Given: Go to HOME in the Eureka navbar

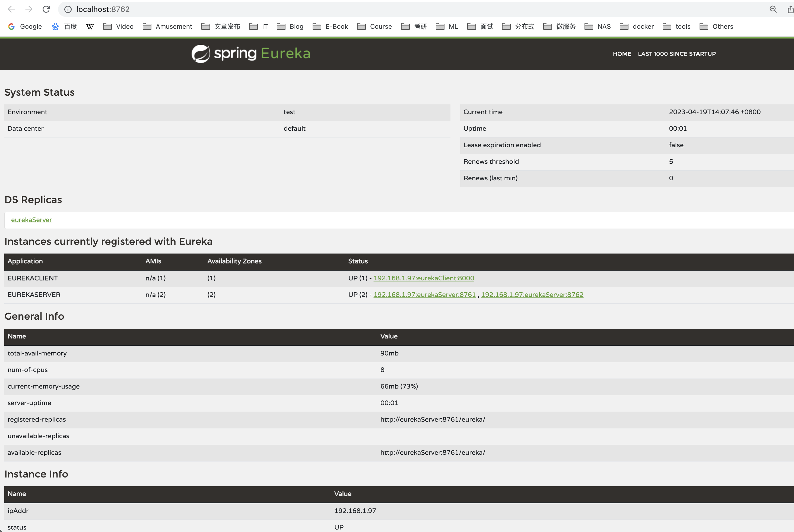Looking at the screenshot, I should [x=622, y=54].
